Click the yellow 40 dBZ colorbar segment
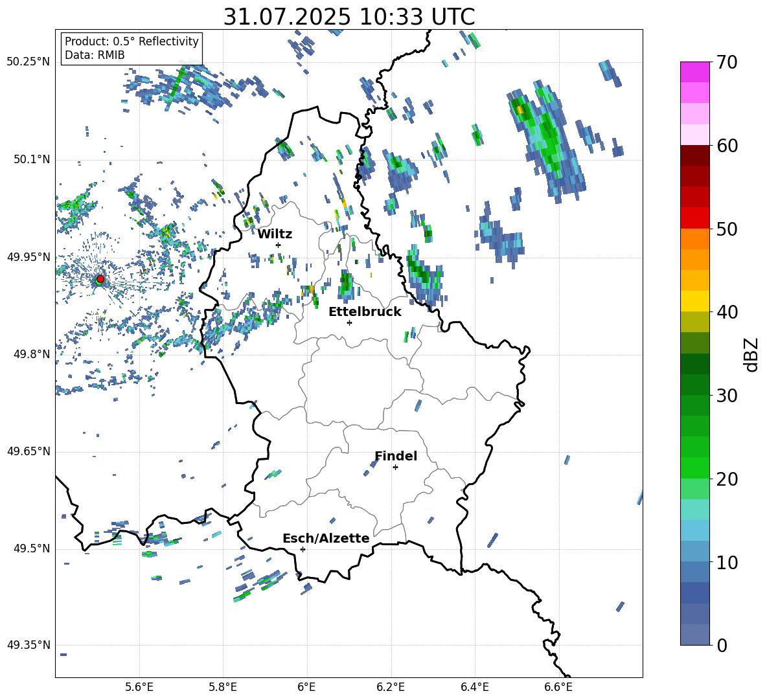767x700 pixels. [694, 301]
